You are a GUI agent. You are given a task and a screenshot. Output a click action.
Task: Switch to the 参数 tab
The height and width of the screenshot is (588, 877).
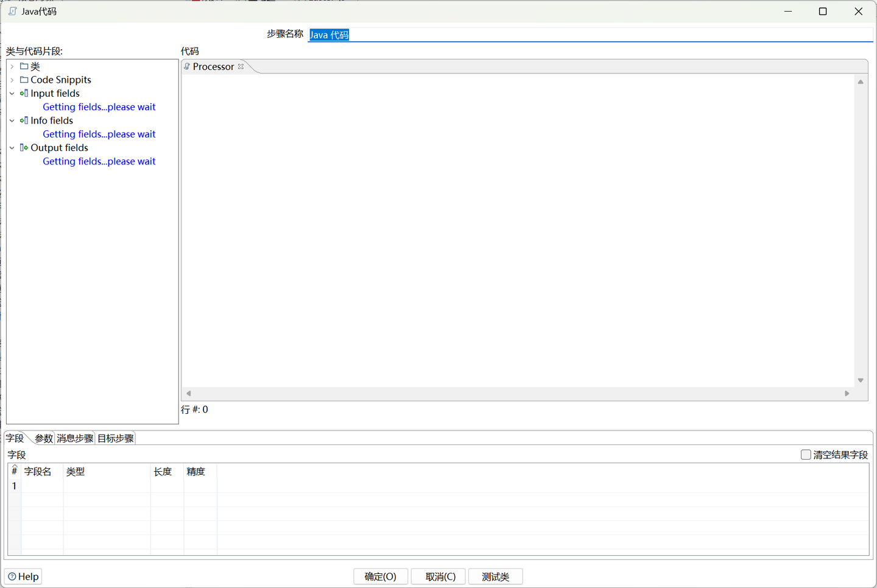point(43,437)
